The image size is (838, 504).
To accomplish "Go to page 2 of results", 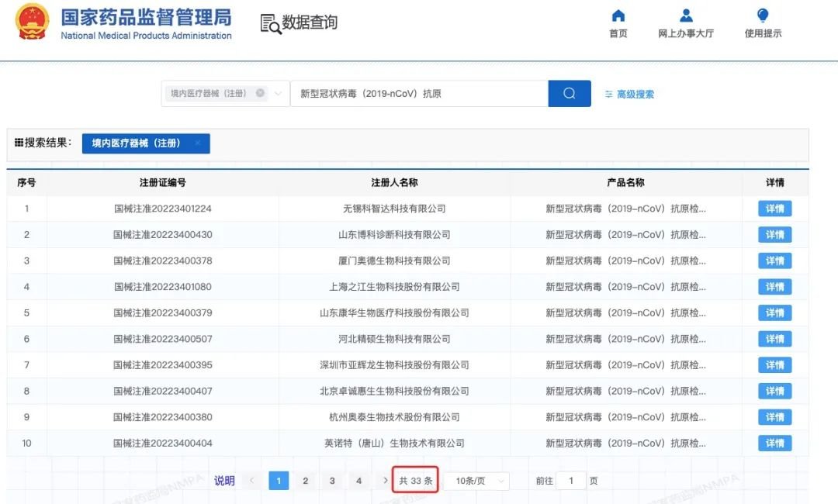I will pos(305,481).
